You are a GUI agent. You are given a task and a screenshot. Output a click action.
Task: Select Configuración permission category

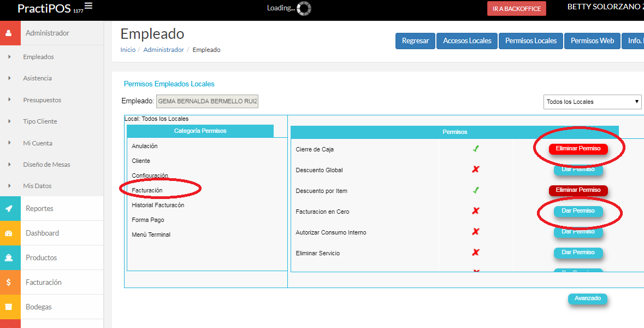tap(150, 175)
